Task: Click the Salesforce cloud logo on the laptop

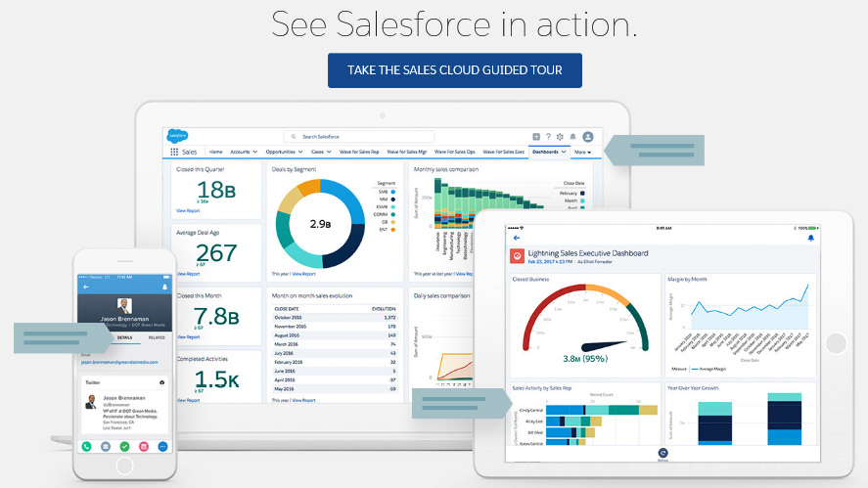Action: [177, 136]
